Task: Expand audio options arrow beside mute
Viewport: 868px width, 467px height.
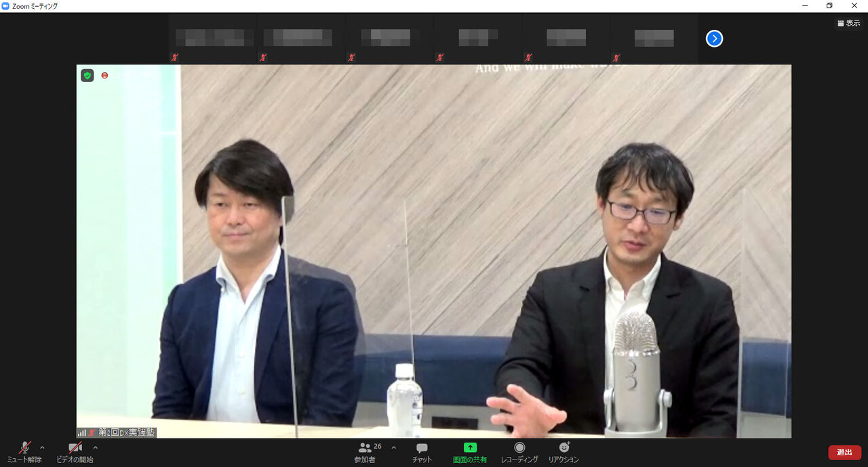Action: 43,448
